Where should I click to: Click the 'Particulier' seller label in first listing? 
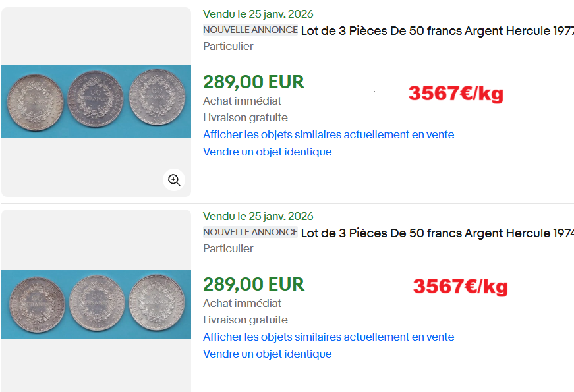coord(228,46)
